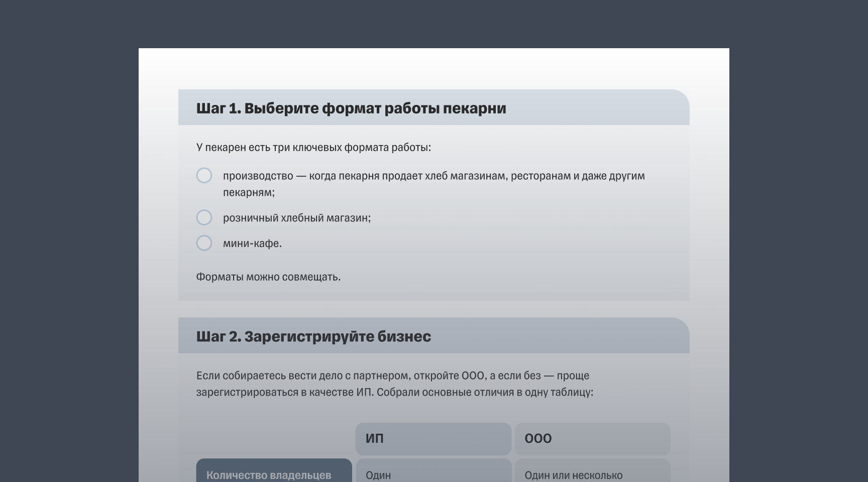868x482 pixels.
Task: Select the 'производство' format radio circle
Action: click(204, 176)
